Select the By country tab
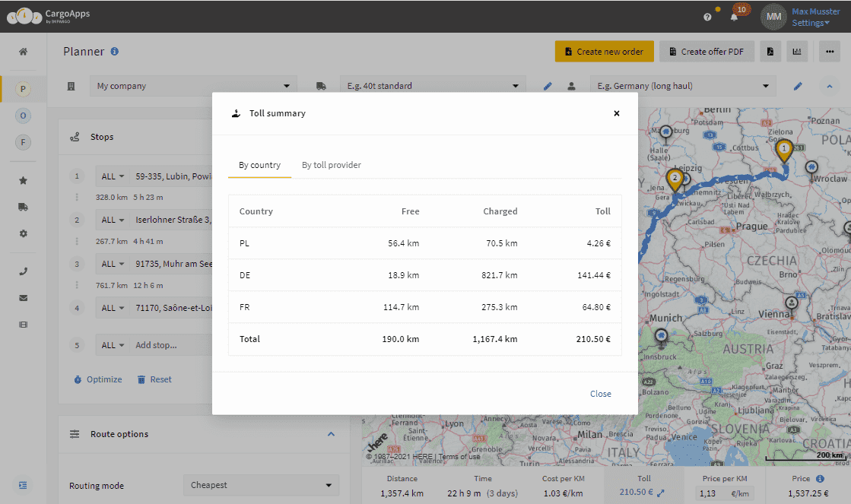 259,165
